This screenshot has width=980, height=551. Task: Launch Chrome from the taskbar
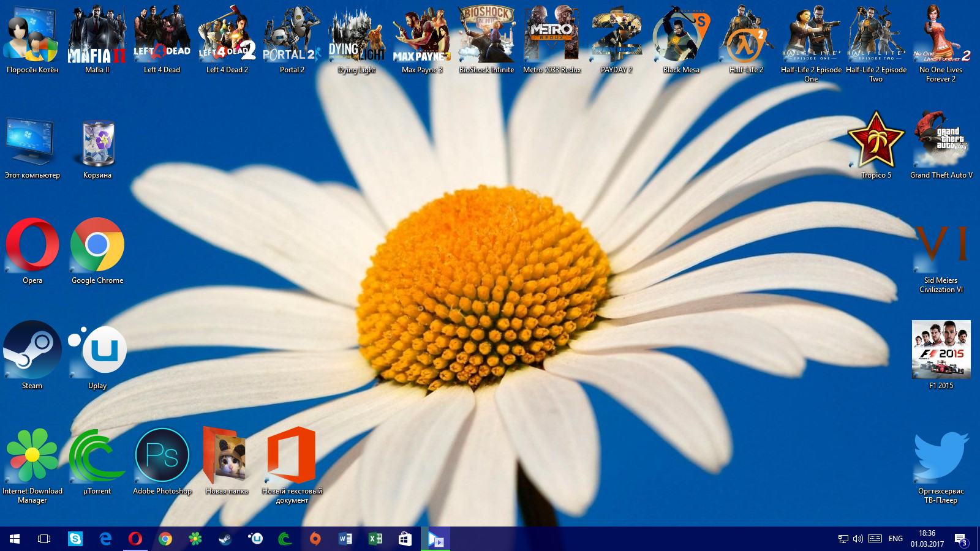165,539
